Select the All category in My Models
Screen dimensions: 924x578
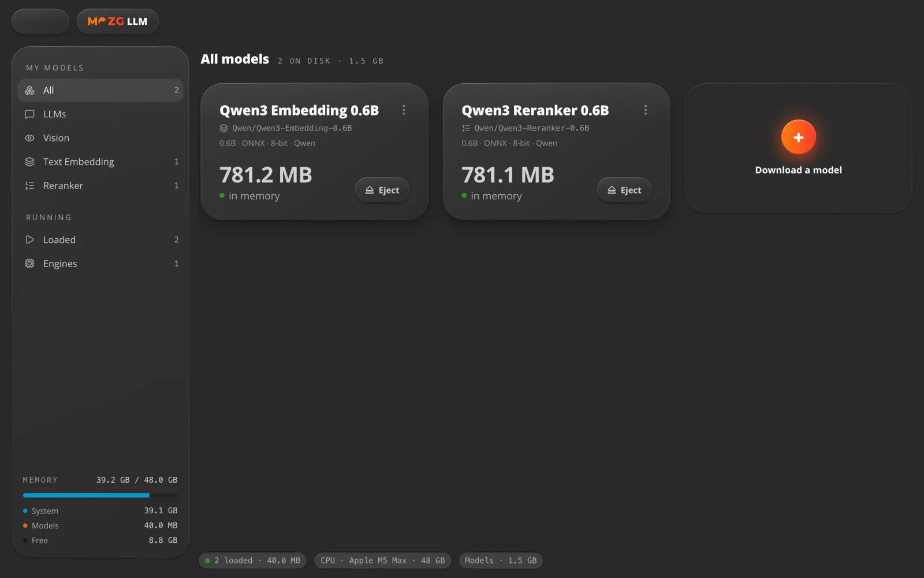tap(100, 90)
